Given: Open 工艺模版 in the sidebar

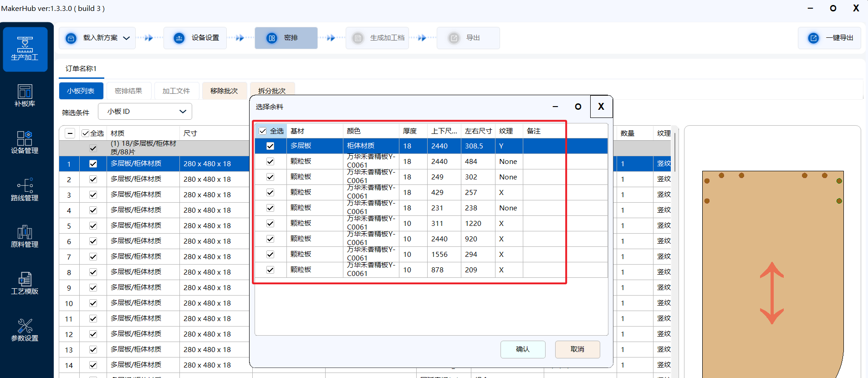Looking at the screenshot, I should [x=25, y=283].
